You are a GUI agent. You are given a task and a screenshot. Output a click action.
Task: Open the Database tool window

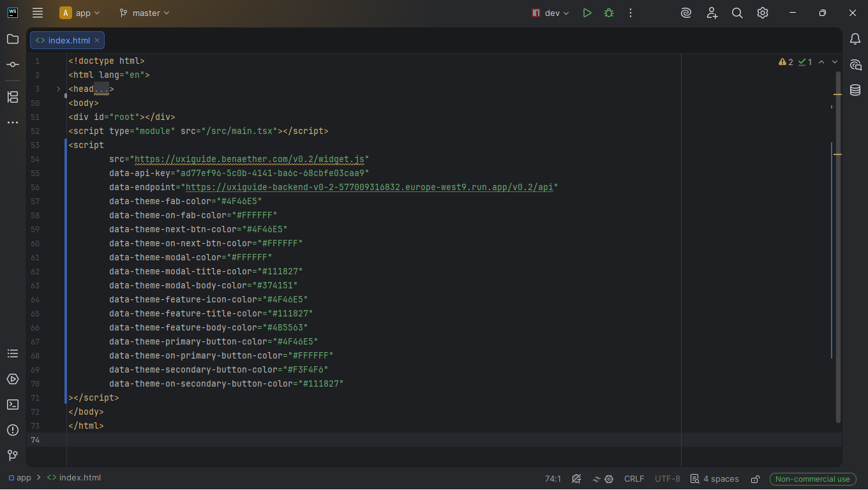tap(855, 90)
